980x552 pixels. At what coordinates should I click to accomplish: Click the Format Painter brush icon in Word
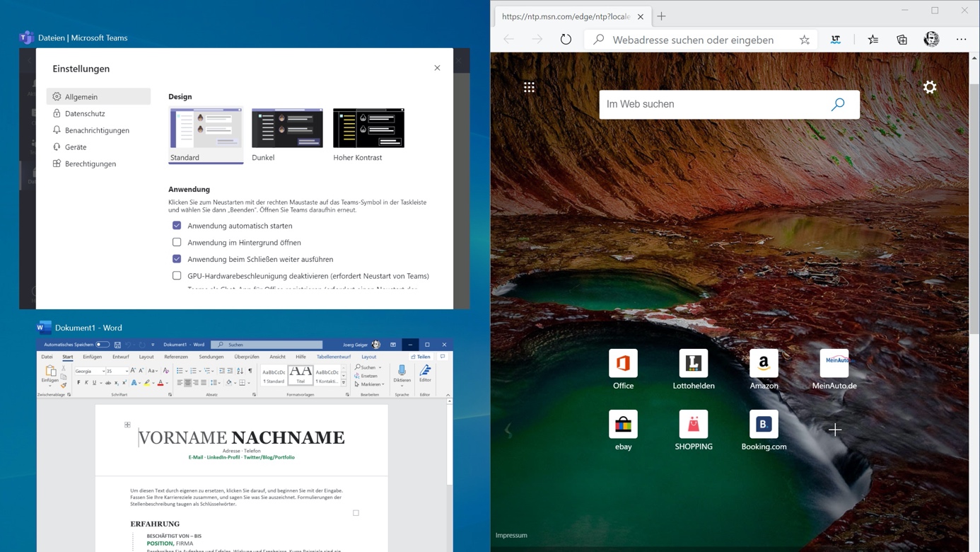pyautogui.click(x=64, y=386)
